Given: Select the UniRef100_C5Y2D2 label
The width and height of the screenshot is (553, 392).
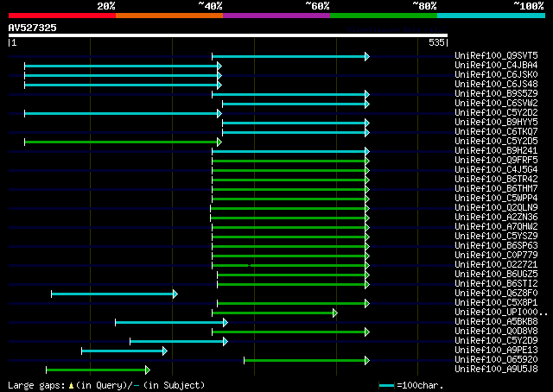Looking at the screenshot, I should coord(496,112).
